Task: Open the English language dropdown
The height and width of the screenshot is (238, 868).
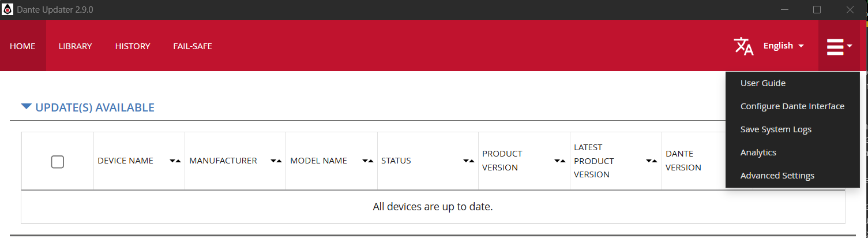Action: (783, 46)
